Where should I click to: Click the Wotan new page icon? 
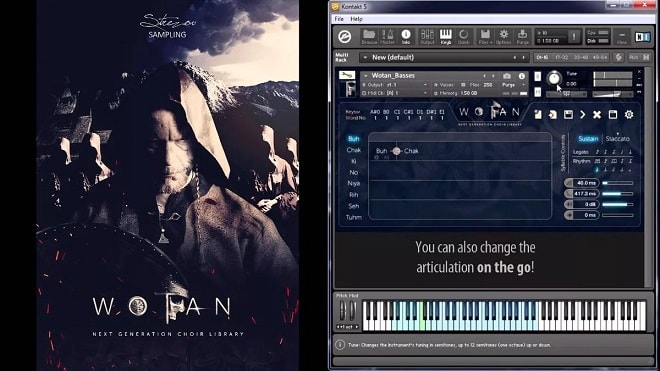[x=538, y=115]
